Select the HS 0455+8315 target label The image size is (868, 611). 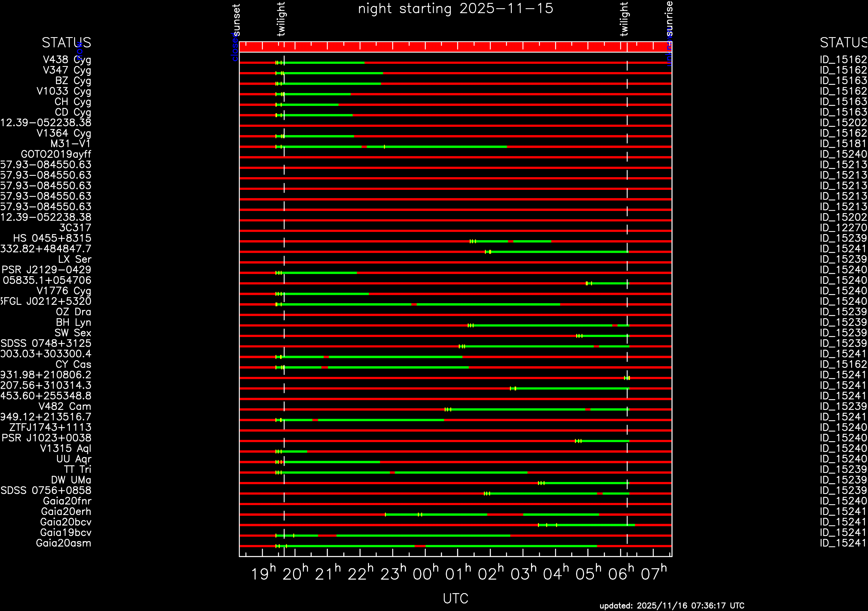tap(52, 238)
